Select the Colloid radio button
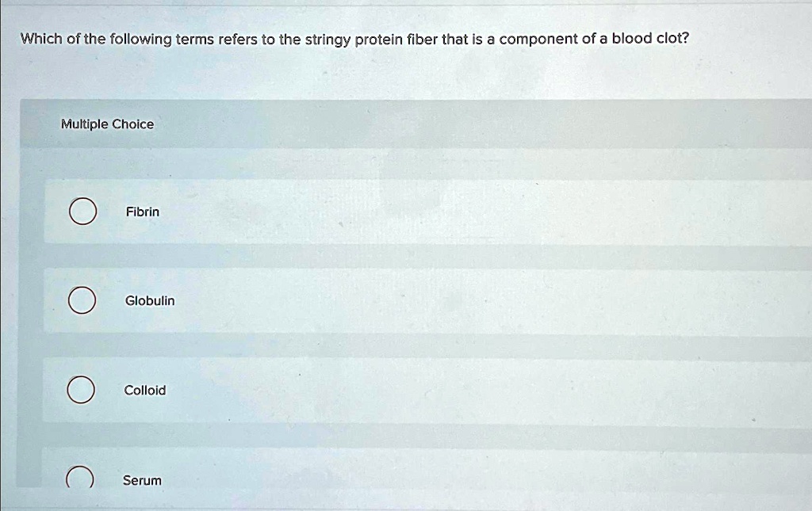The image size is (812, 511). 82,389
